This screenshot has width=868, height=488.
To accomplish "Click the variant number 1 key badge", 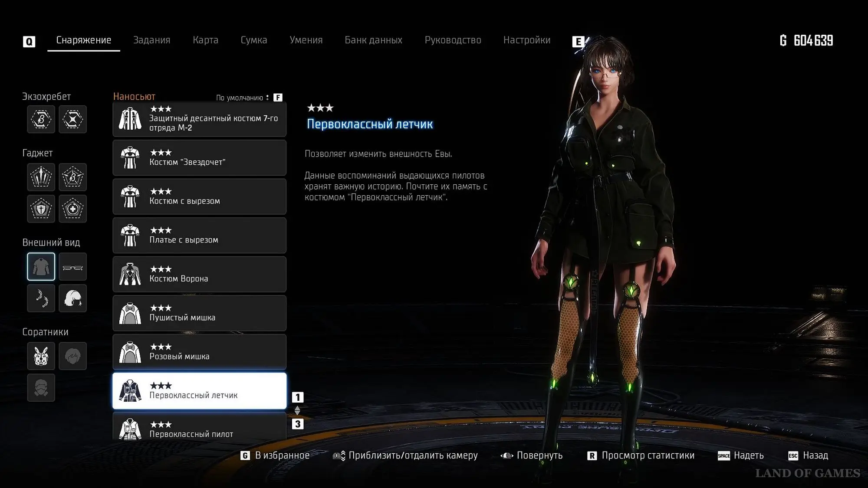I will pos(298,397).
